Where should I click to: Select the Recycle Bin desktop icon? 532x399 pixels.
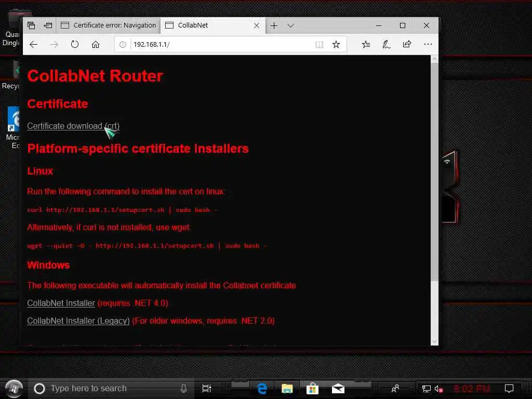(11, 75)
